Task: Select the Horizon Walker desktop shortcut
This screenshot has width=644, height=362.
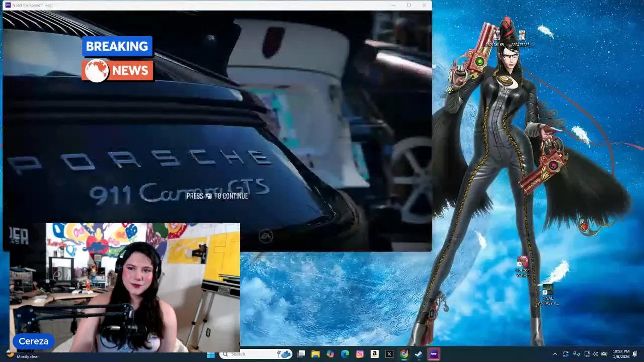Action: coord(522,266)
